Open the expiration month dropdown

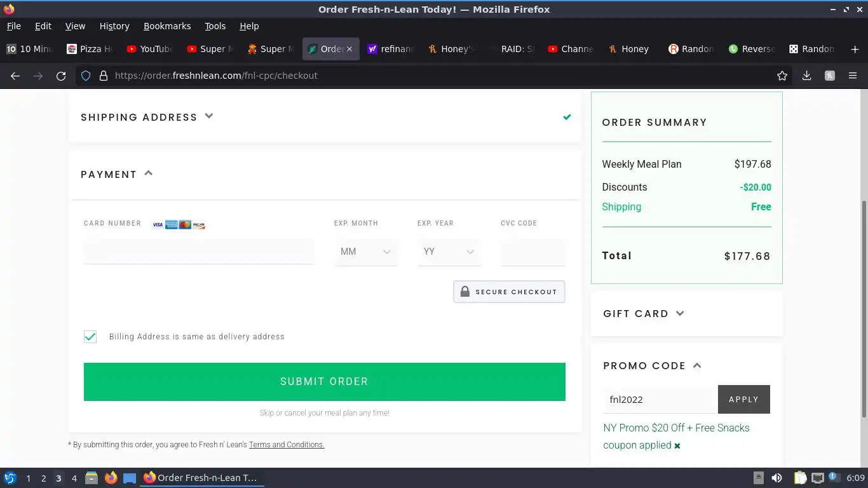(366, 252)
